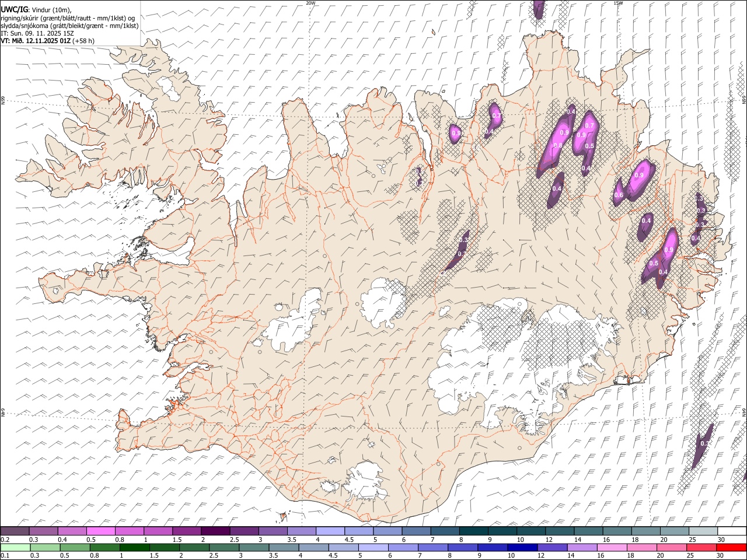This screenshot has height=560, width=747.
Task: Pick the top-row legend swatch labeled 1.5
Action: click(186, 531)
